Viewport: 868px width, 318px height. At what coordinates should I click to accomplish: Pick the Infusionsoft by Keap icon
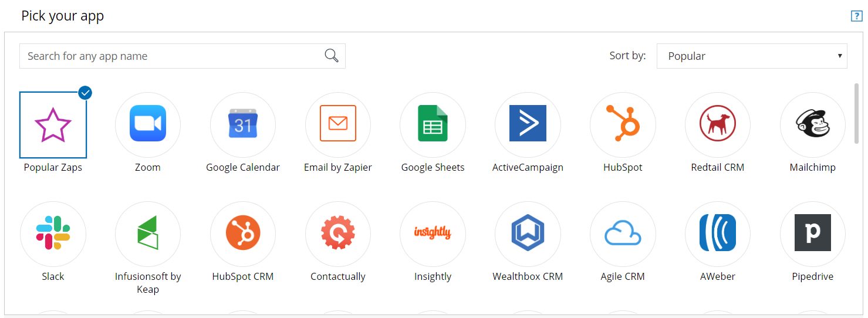point(148,234)
